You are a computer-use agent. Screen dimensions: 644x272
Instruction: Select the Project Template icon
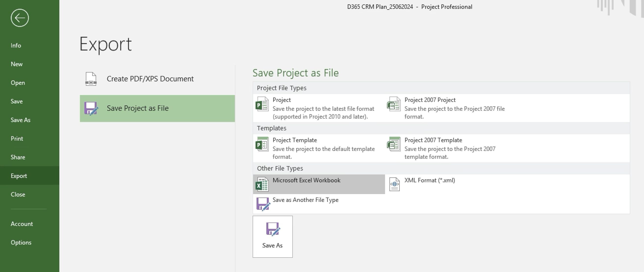click(x=262, y=144)
